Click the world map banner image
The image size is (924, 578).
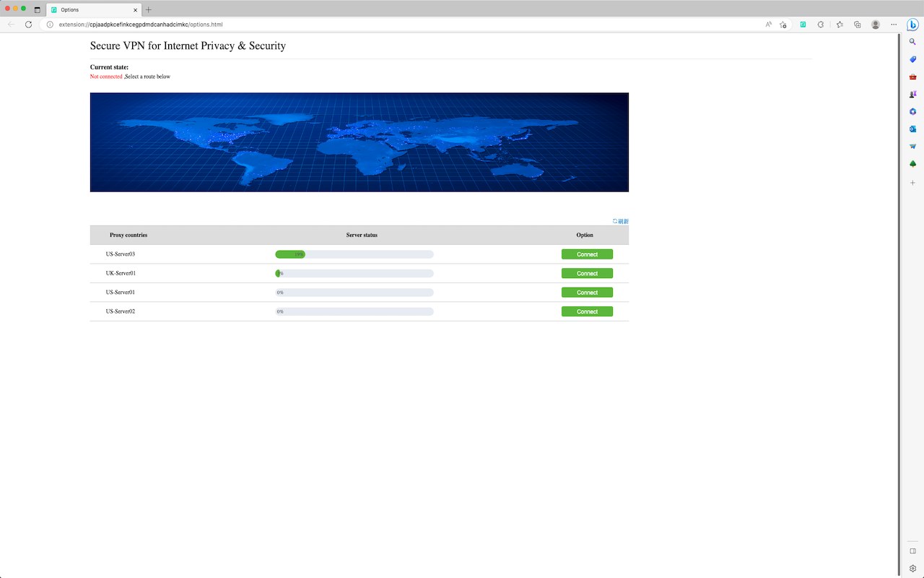point(359,142)
